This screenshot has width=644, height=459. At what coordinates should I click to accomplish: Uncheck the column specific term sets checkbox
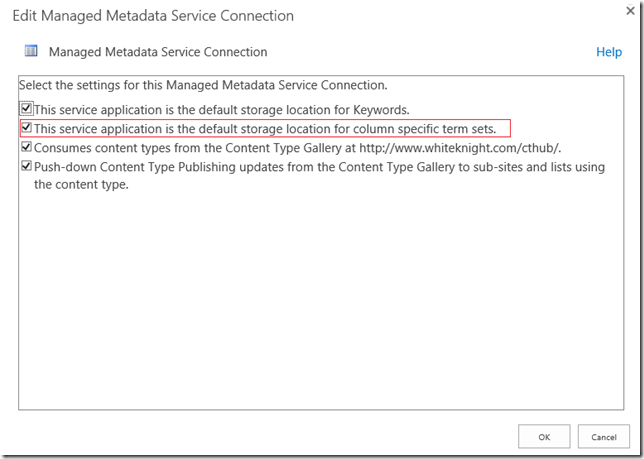27,128
